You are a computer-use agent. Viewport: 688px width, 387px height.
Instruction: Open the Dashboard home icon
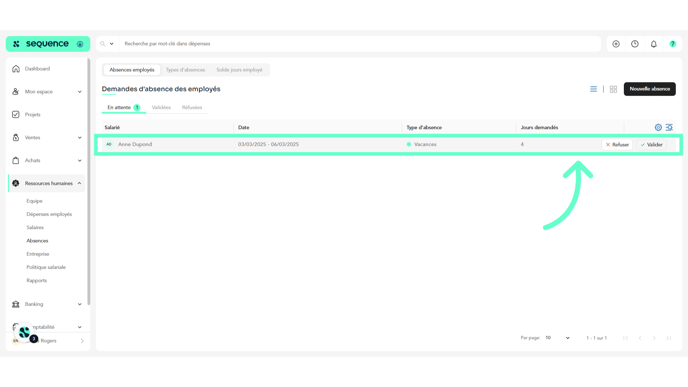[x=16, y=69]
